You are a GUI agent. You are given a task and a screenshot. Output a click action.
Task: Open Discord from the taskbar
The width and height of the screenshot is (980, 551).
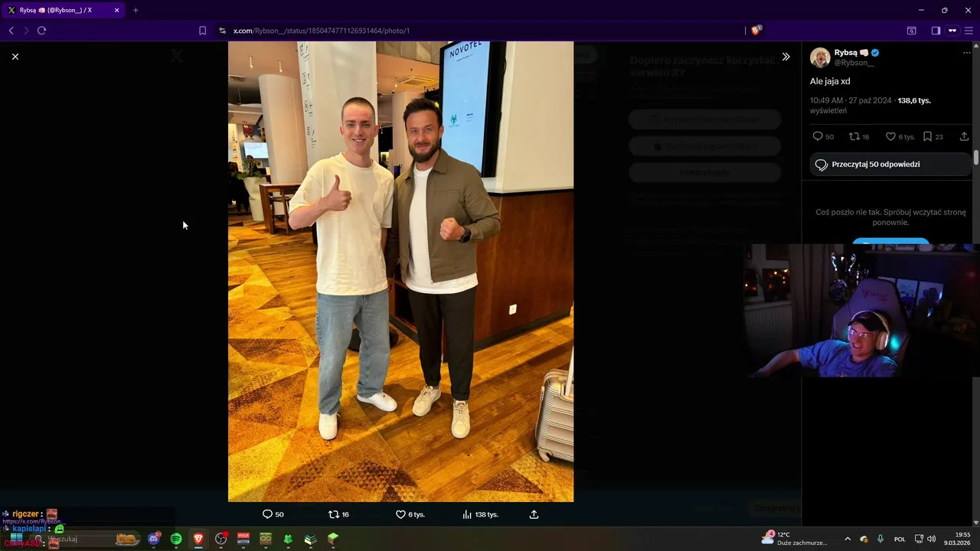pyautogui.click(x=154, y=539)
